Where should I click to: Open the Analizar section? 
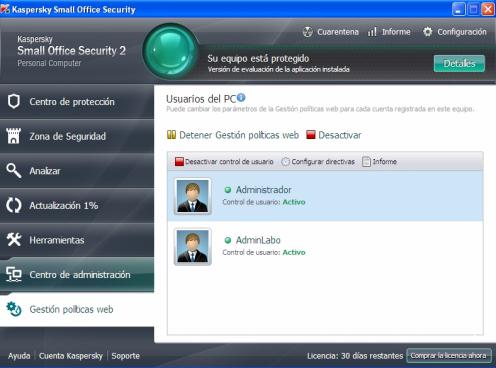coord(77,171)
